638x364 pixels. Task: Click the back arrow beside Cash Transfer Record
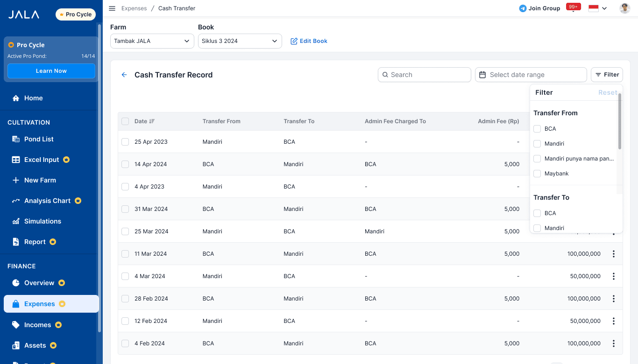(x=124, y=75)
